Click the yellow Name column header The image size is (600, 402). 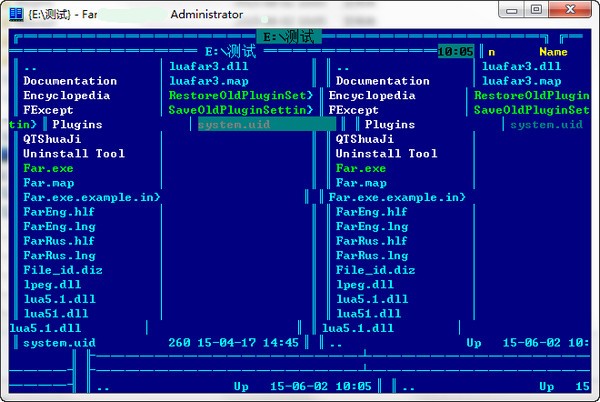pos(552,52)
